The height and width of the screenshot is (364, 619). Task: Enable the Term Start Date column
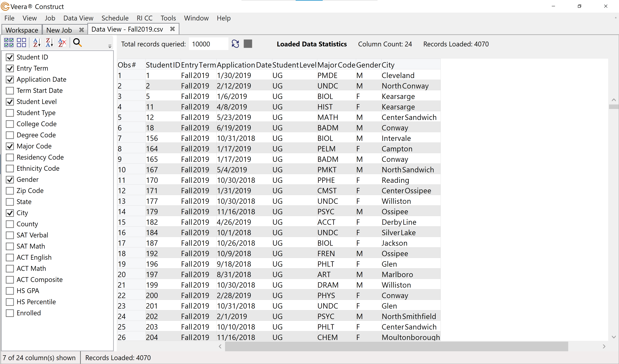(x=10, y=90)
